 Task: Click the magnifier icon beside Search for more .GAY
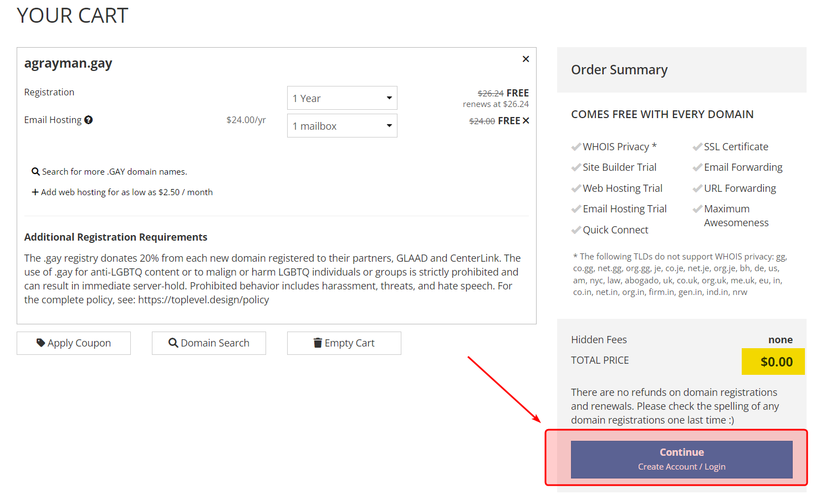click(x=35, y=172)
